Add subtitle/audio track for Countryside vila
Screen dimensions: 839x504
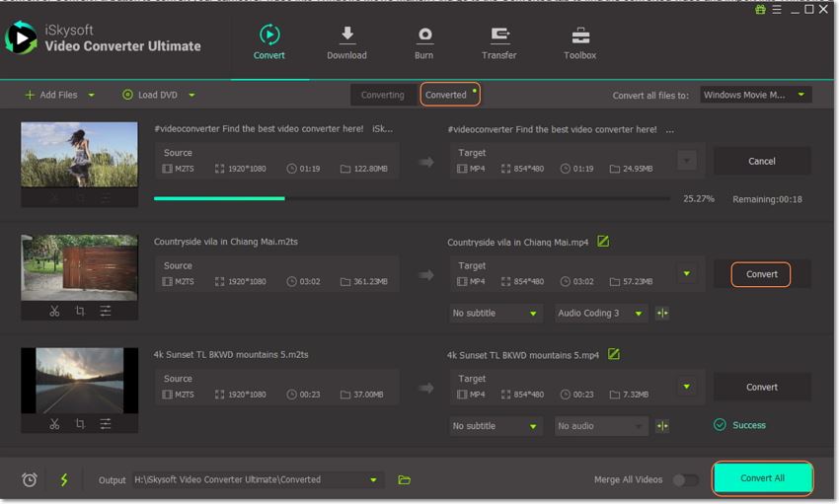[x=662, y=313]
